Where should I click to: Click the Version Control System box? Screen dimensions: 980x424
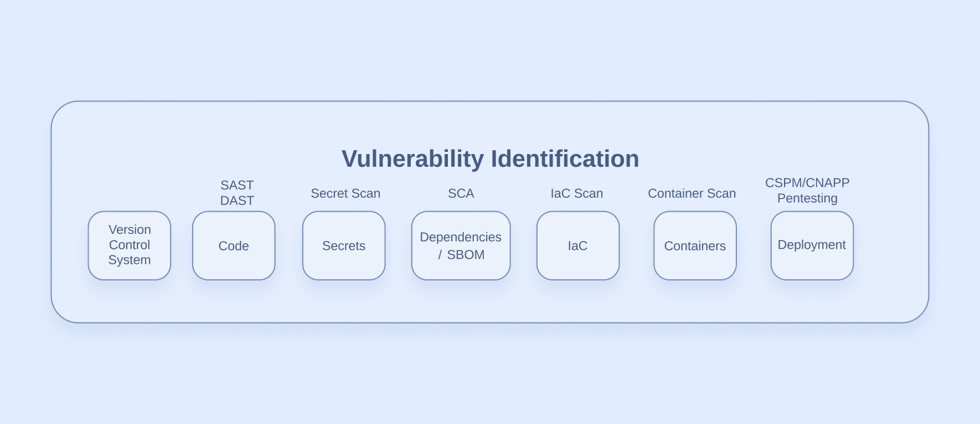point(130,246)
